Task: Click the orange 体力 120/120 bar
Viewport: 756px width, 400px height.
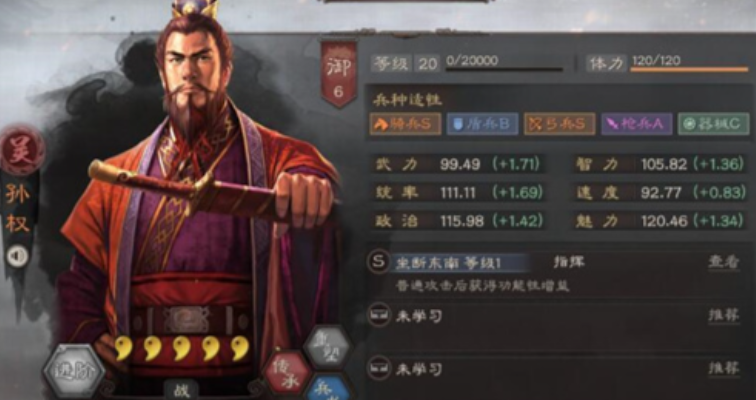Action: coord(689,70)
